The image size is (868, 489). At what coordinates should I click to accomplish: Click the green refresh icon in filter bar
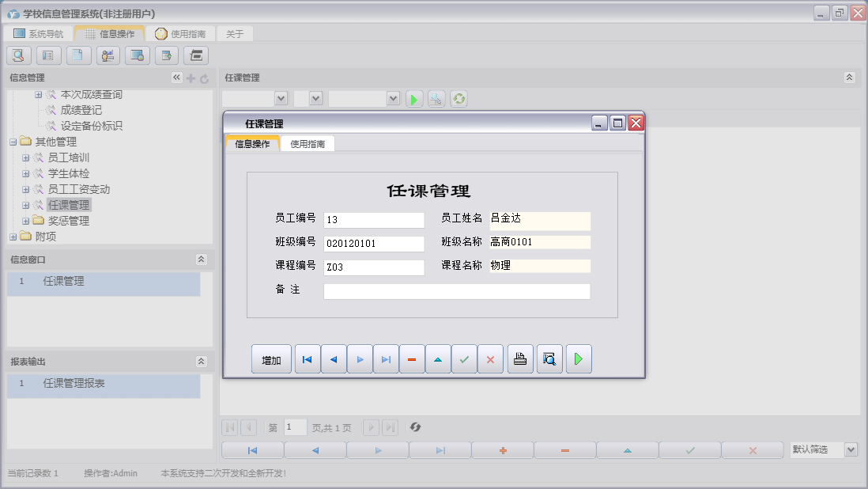[x=459, y=99]
